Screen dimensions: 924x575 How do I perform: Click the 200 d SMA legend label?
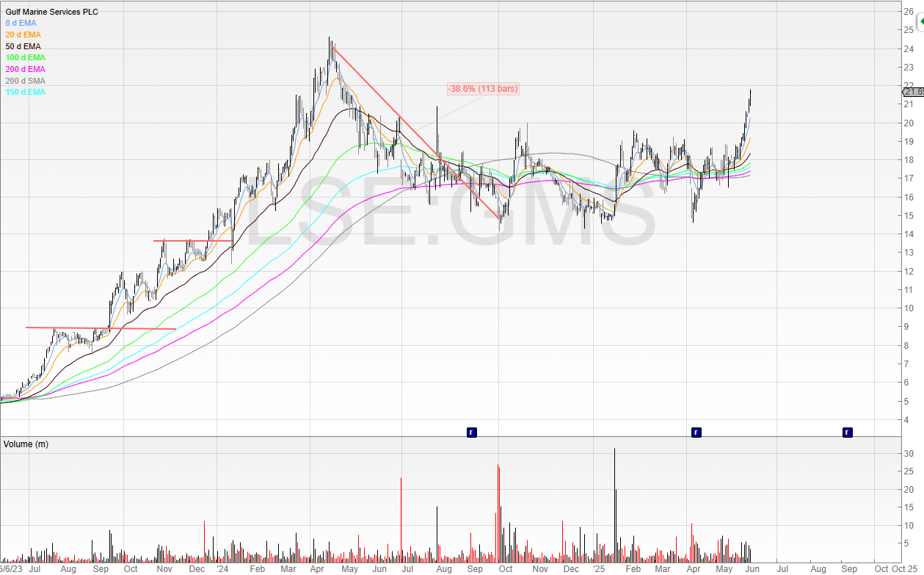[x=26, y=81]
